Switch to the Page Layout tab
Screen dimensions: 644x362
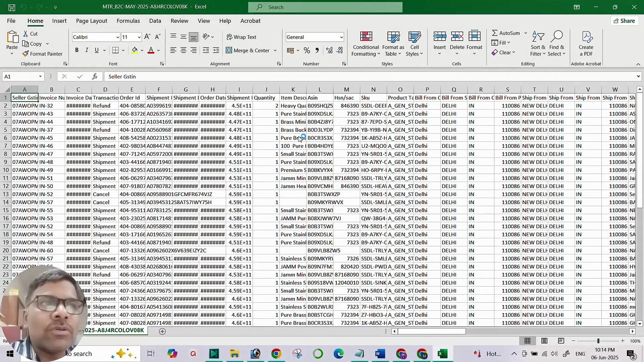[92, 21]
